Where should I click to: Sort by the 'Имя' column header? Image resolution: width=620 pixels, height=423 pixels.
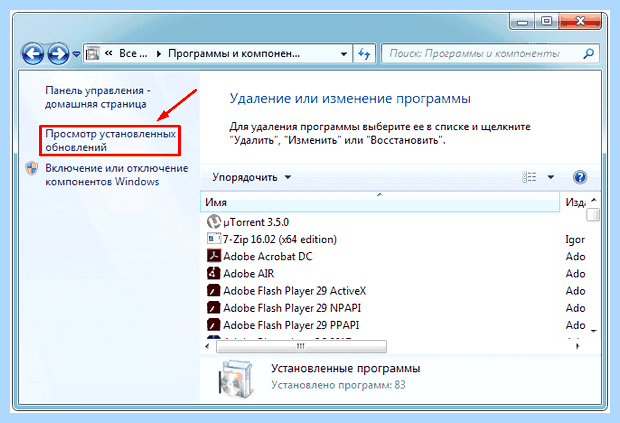[x=380, y=202]
